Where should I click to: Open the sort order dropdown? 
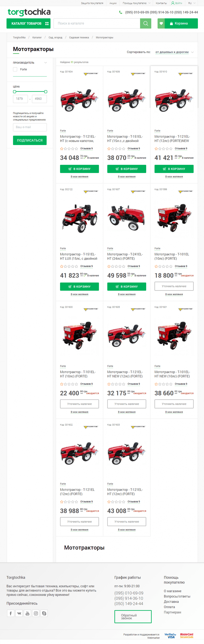click(174, 52)
